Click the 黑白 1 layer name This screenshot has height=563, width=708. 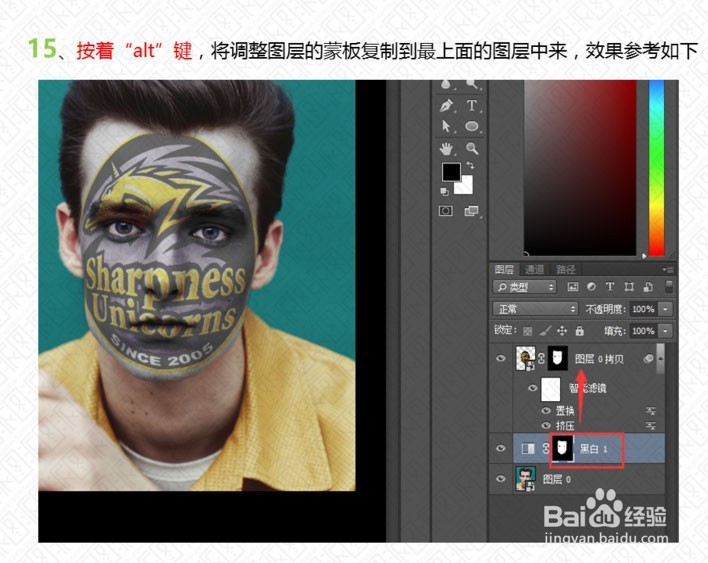(x=593, y=449)
